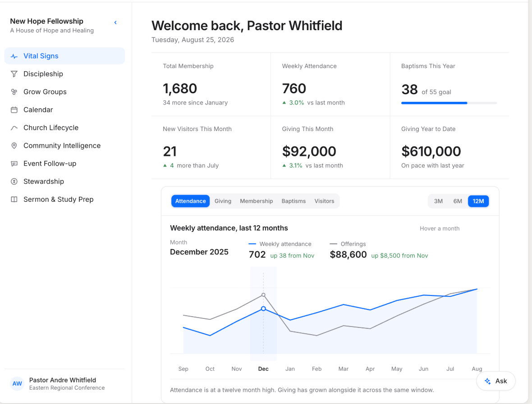
Task: Open the Stewardship section
Action: coord(64,182)
